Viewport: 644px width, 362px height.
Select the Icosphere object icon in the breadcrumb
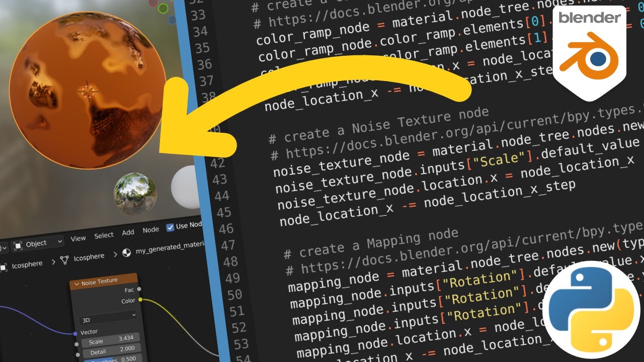[4, 266]
